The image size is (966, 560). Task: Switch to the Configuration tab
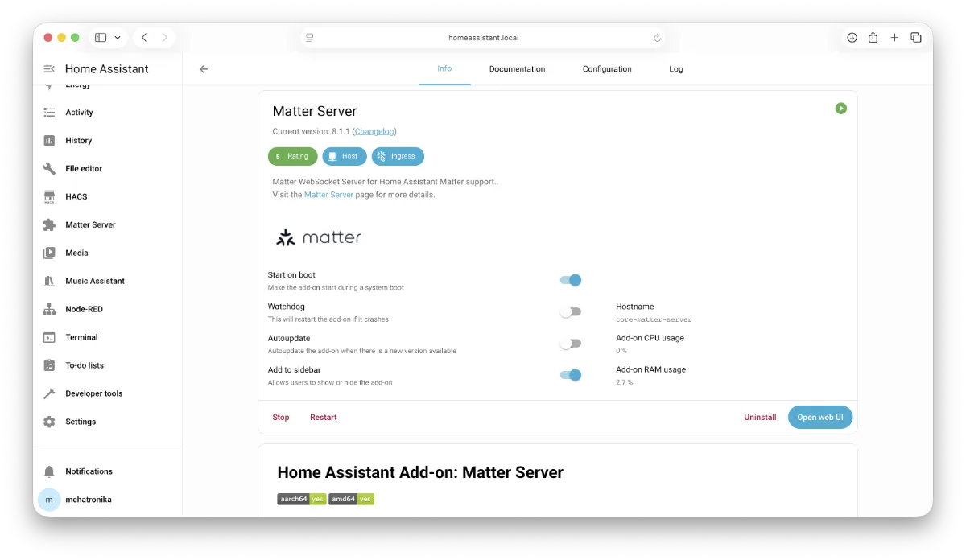tap(607, 69)
